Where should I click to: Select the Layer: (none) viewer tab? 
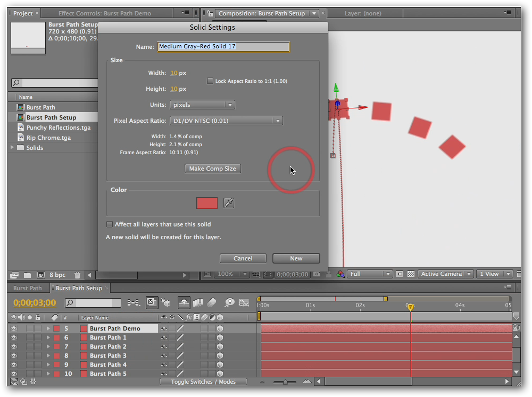click(363, 13)
